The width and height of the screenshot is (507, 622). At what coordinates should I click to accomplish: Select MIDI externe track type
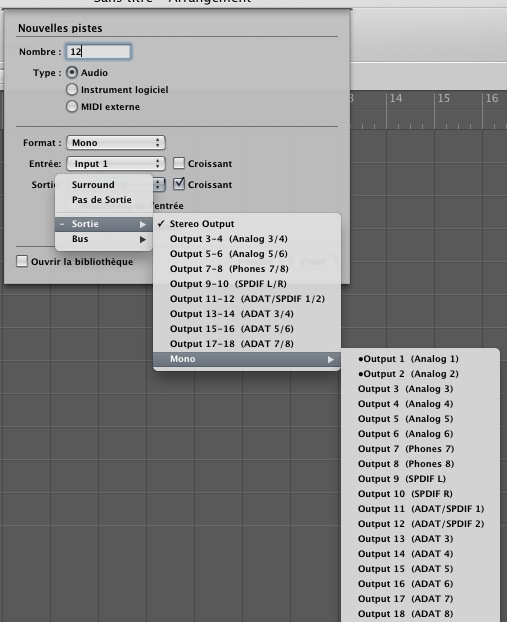(72, 107)
